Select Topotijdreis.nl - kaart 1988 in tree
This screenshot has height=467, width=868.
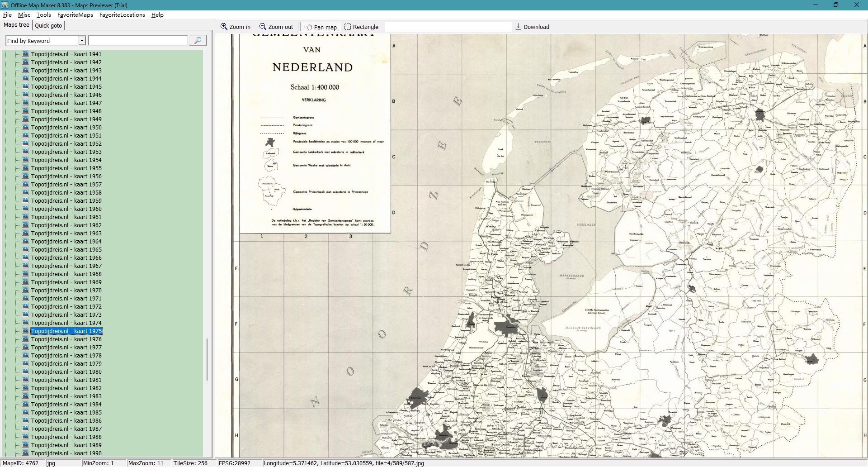(x=66, y=437)
